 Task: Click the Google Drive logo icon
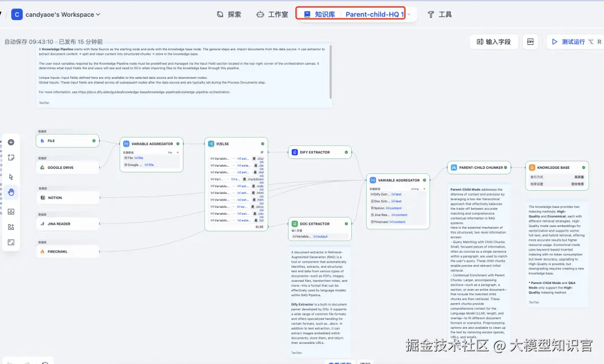(x=43, y=168)
